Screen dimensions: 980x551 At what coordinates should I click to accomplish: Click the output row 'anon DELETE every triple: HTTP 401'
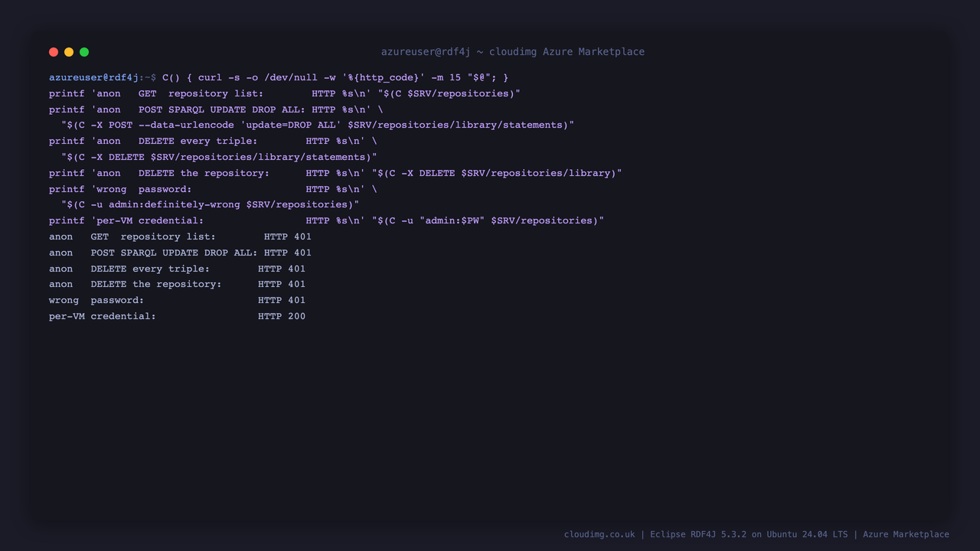177,269
